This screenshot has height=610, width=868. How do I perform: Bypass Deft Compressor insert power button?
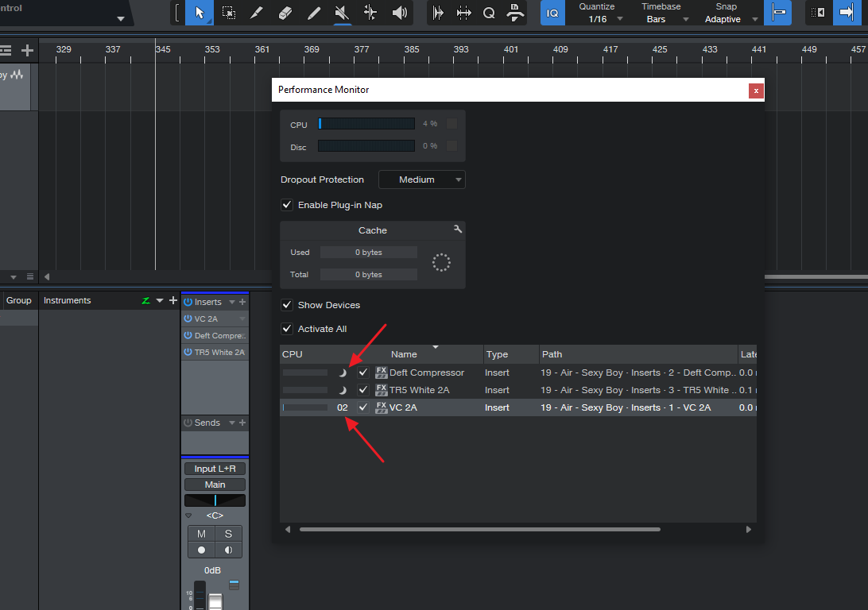(188, 335)
